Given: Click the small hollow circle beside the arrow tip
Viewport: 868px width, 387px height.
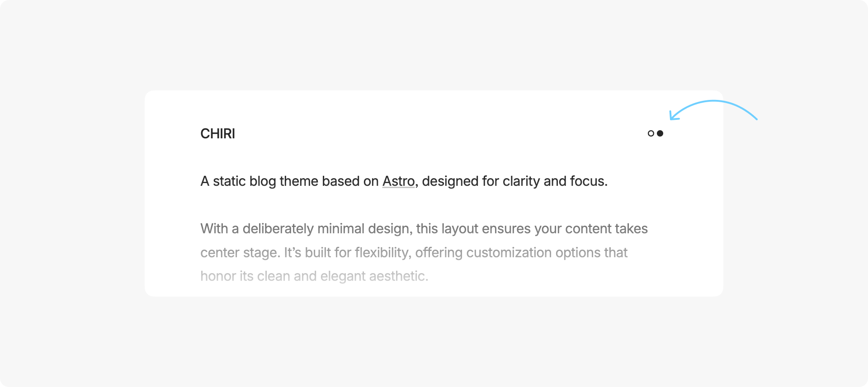Looking at the screenshot, I should click(651, 133).
